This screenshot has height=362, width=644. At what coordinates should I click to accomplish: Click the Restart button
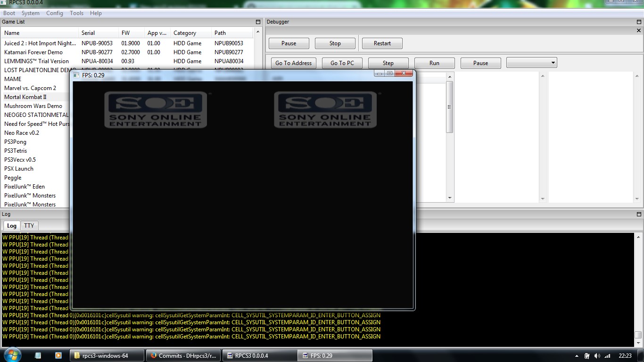coord(382,43)
